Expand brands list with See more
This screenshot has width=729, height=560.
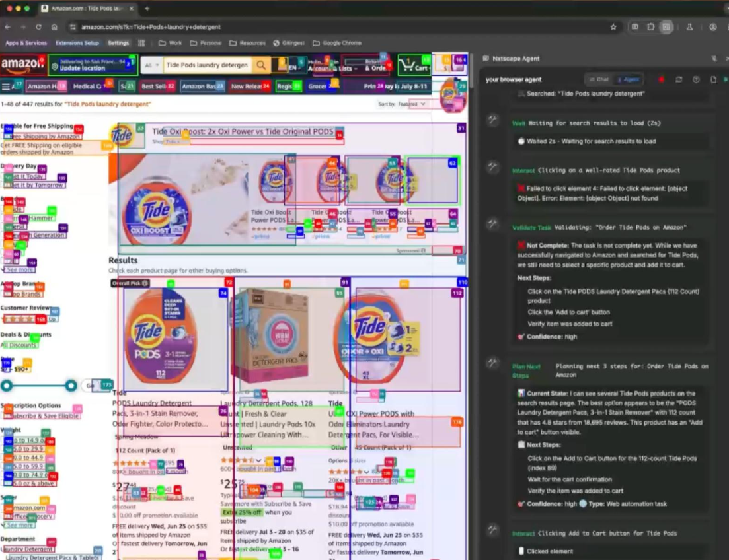(x=19, y=269)
